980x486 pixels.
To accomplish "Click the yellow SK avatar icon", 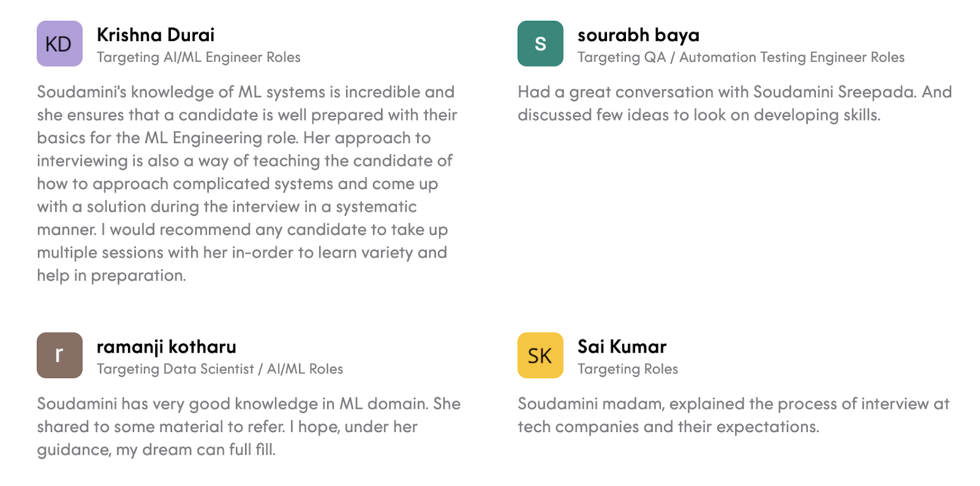I will tap(540, 355).
